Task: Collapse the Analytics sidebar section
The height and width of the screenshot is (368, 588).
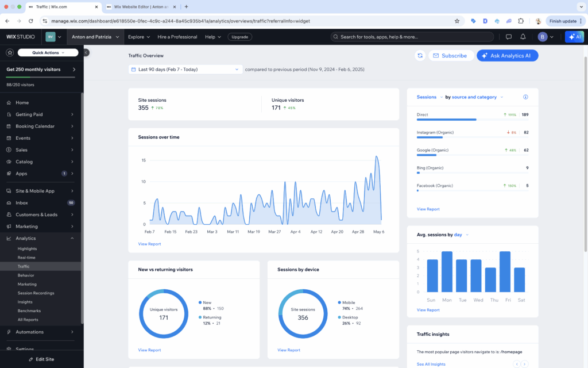Action: point(72,238)
